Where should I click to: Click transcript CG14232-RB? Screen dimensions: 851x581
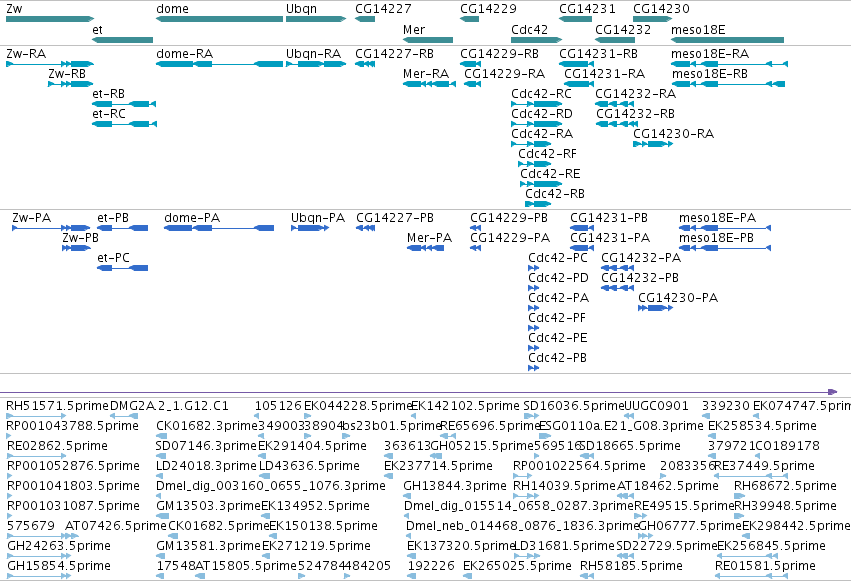615,124
